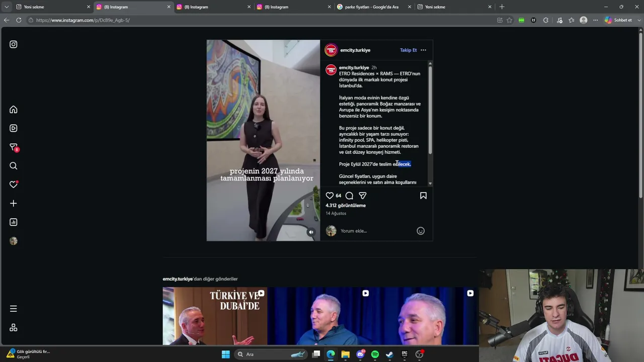644x362 pixels.
Task: Like the emcity.turkiye post
Action: pyautogui.click(x=330, y=196)
